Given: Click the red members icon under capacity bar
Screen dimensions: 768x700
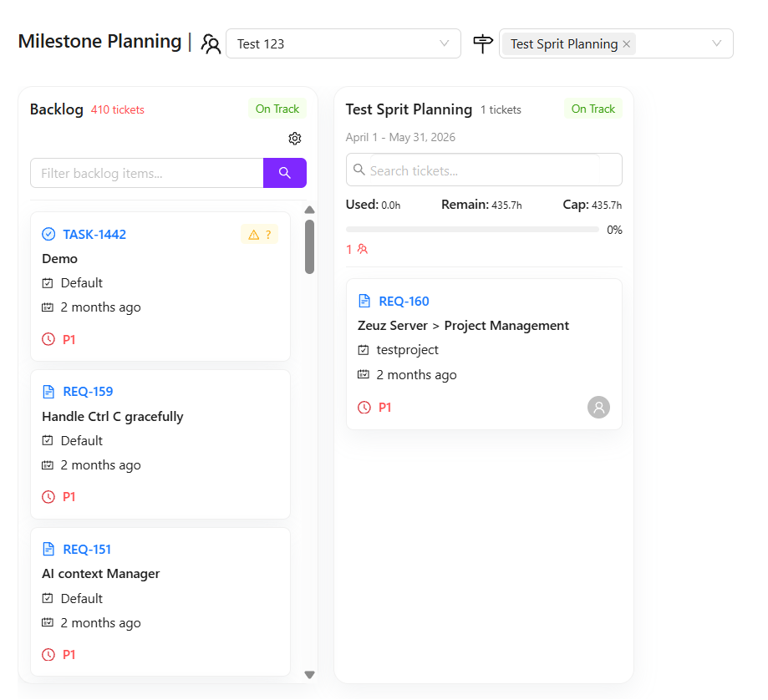Looking at the screenshot, I should (x=363, y=249).
